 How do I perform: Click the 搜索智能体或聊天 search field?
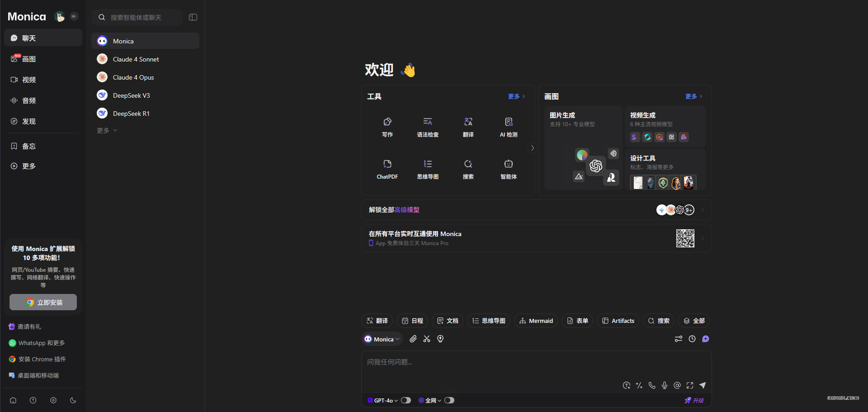click(x=137, y=17)
